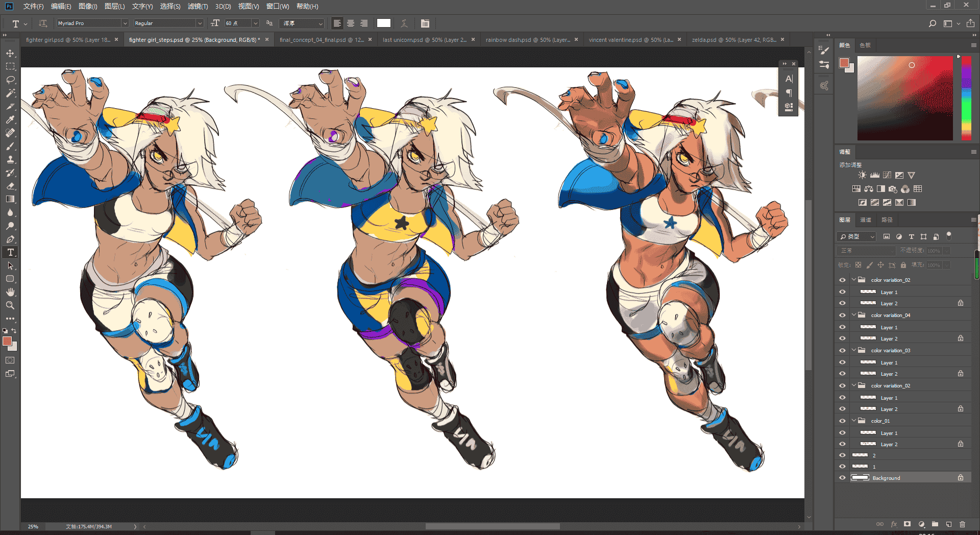Hide the color variation_04 group

tap(842, 315)
